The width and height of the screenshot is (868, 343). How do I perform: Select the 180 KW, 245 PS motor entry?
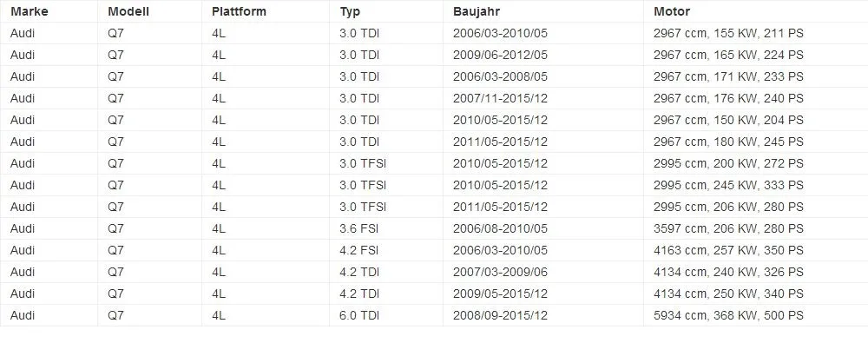pyautogui.click(x=728, y=142)
